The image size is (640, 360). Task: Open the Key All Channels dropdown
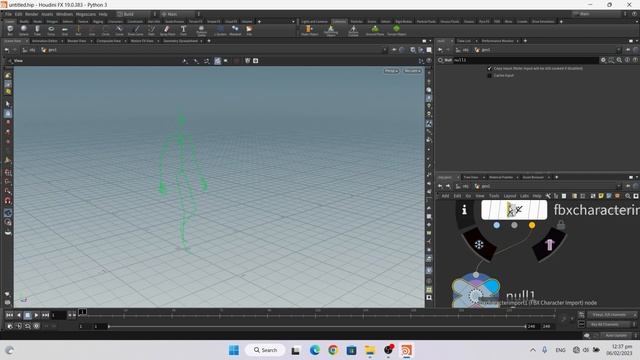[x=611, y=324]
